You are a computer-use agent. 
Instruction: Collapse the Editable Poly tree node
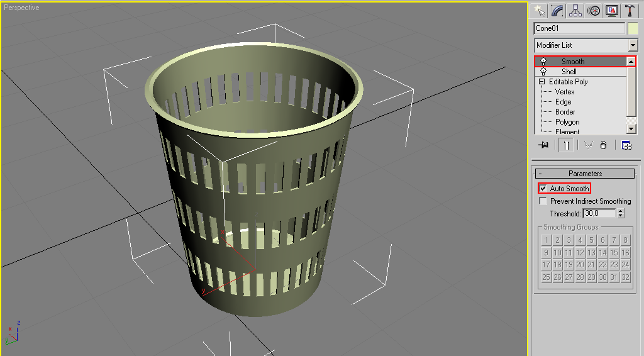coord(541,82)
